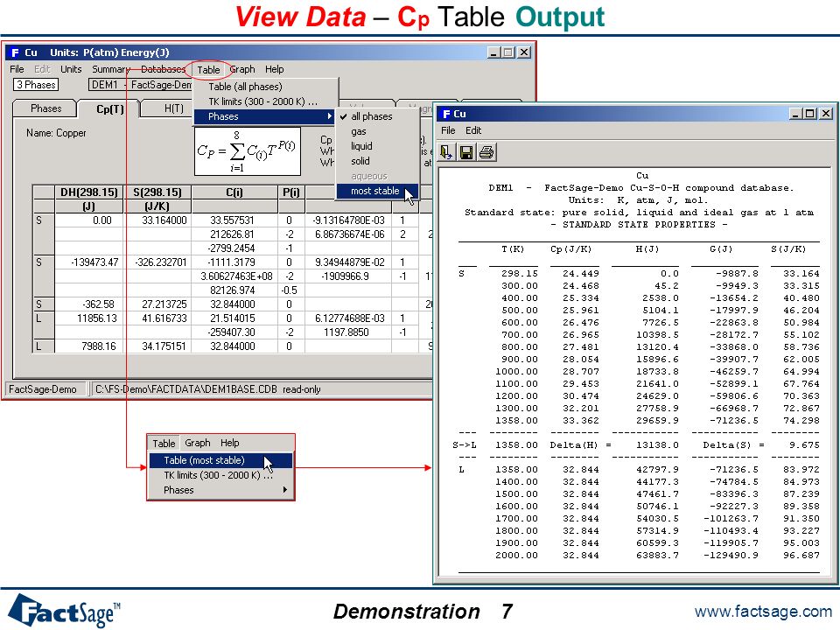
Task: Click the printer icon in output window
Action: [x=486, y=152]
